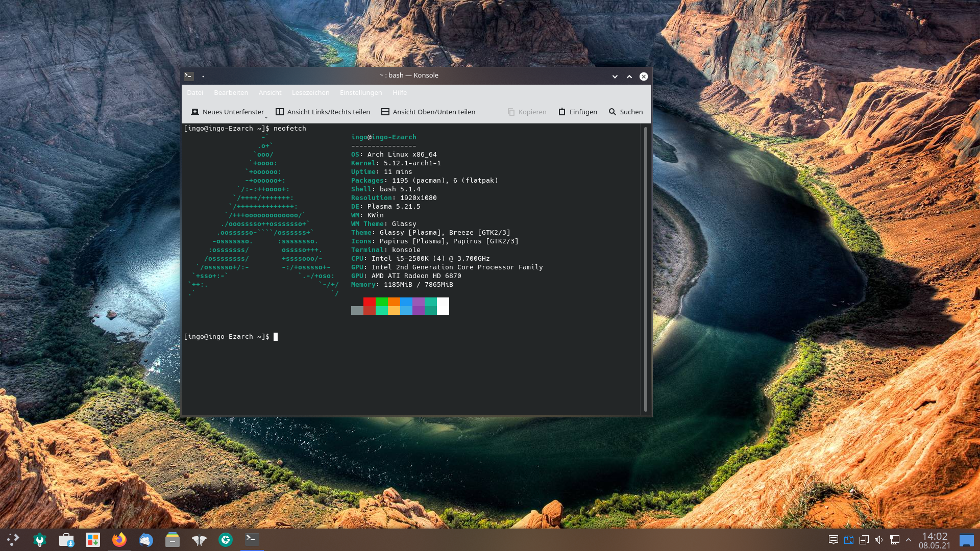The height and width of the screenshot is (551, 980).
Task: Toggle the pin-on-all-desktops dot in titlebar
Action: 203,76
